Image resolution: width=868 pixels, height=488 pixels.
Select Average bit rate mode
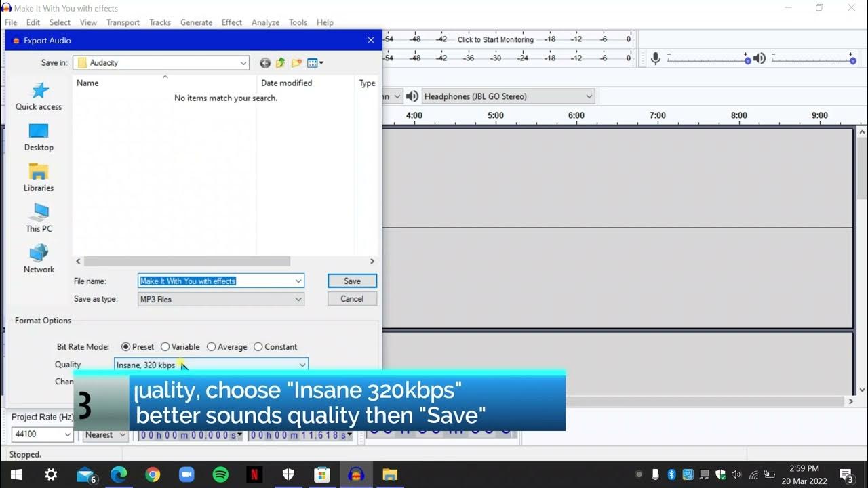(x=211, y=347)
